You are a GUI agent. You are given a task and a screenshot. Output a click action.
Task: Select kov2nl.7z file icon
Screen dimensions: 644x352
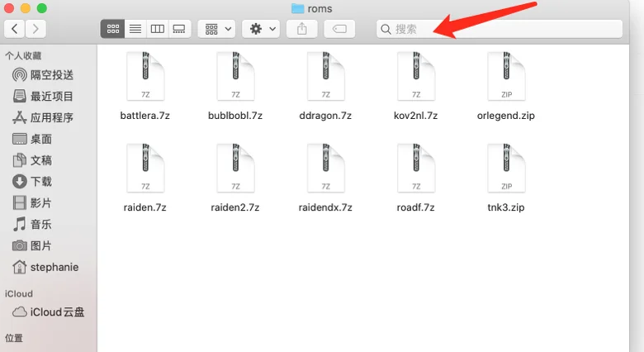coord(415,76)
